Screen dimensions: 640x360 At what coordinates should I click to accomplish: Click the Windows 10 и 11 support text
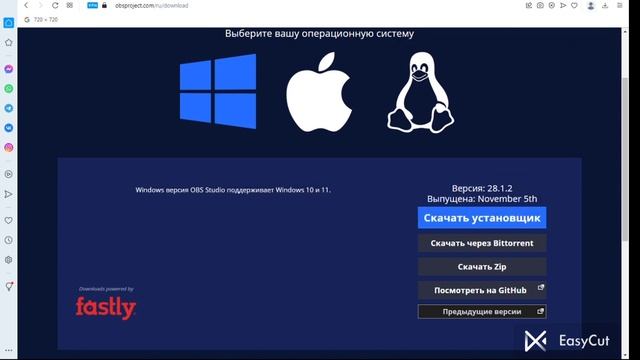[x=233, y=190]
